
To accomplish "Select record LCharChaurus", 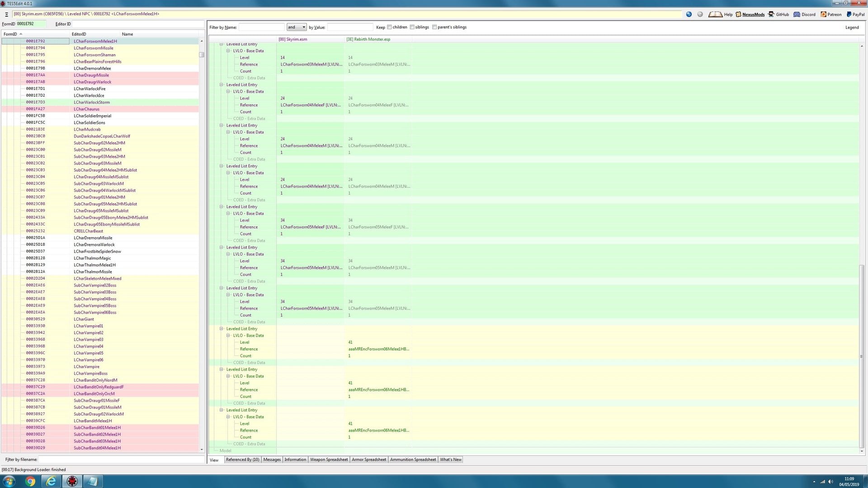I will 86,109.
